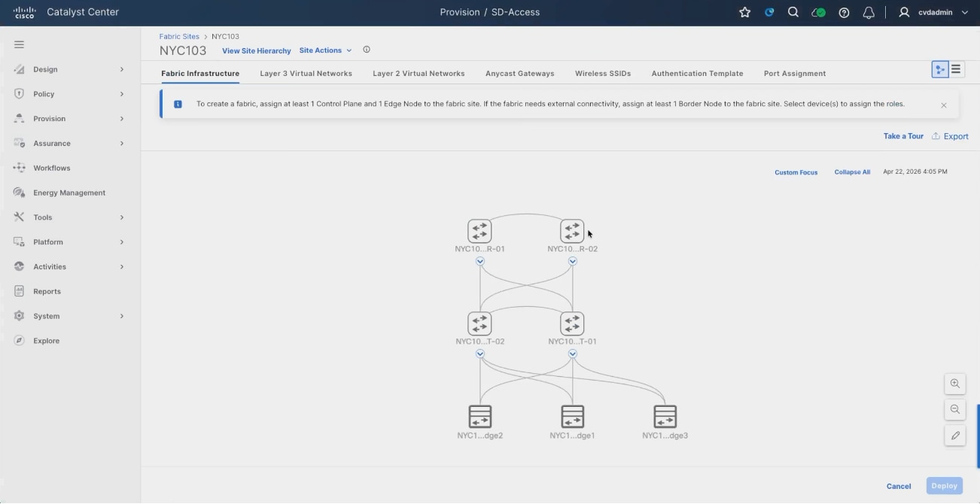The height and width of the screenshot is (504, 980).
Task: Go to Fabric Sites breadcrumb
Action: click(179, 36)
